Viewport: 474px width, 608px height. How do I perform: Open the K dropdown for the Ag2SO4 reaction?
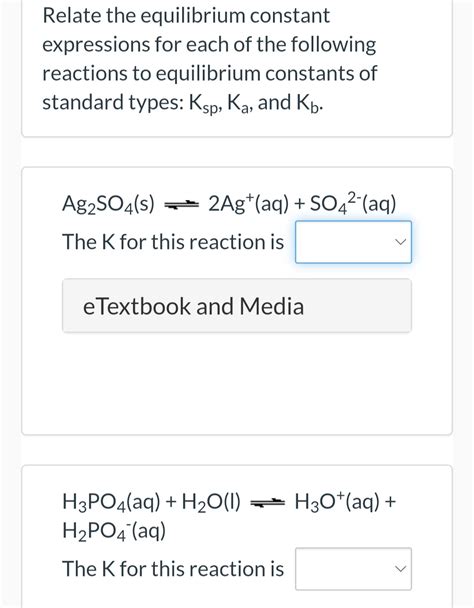coord(353,242)
